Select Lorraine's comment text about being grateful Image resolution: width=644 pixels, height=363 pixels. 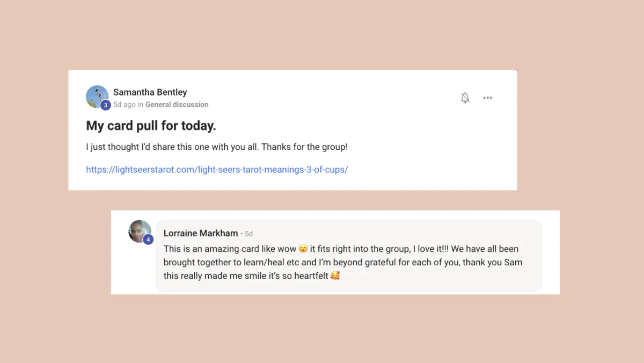click(343, 263)
